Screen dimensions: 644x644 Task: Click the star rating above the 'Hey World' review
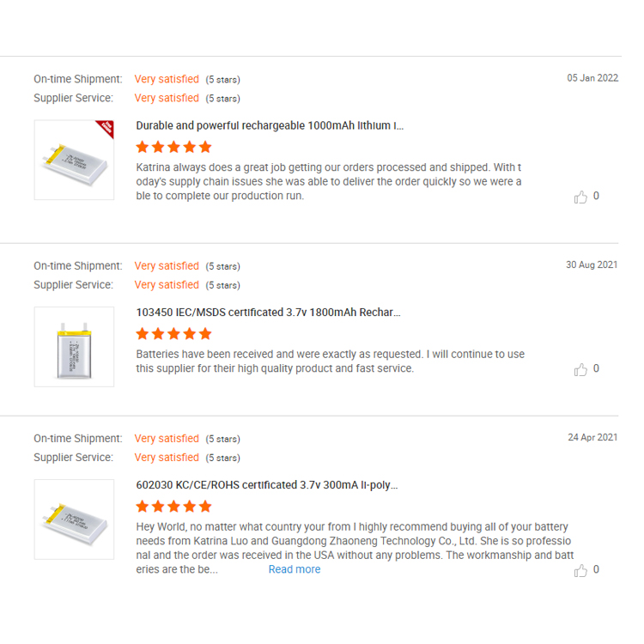pos(173,507)
